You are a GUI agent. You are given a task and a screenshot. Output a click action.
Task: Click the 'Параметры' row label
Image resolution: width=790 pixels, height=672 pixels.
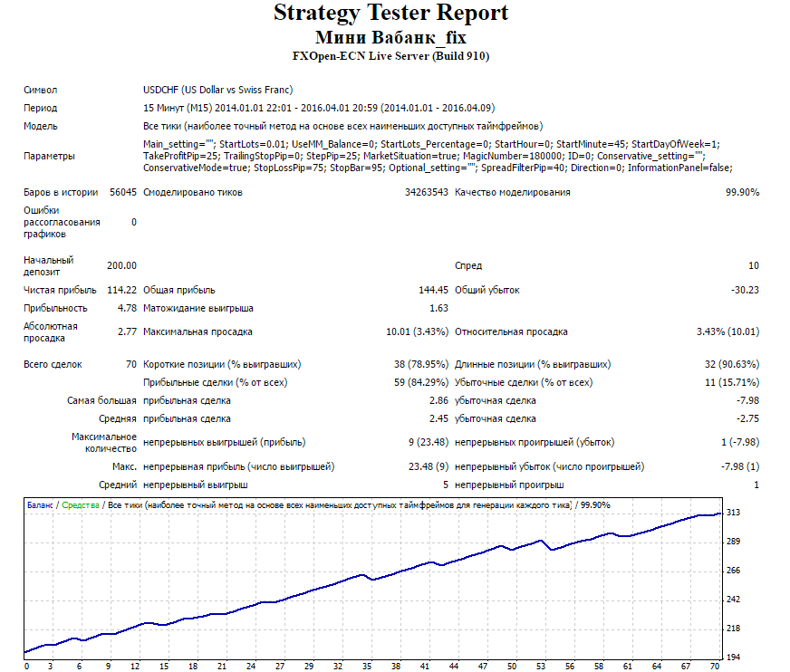pyautogui.click(x=49, y=156)
